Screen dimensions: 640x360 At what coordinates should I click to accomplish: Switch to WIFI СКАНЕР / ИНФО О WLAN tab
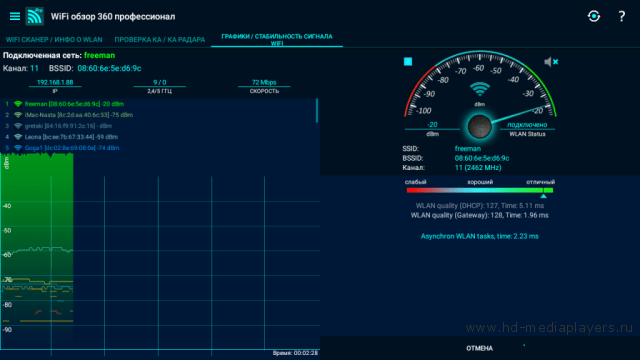(x=54, y=40)
